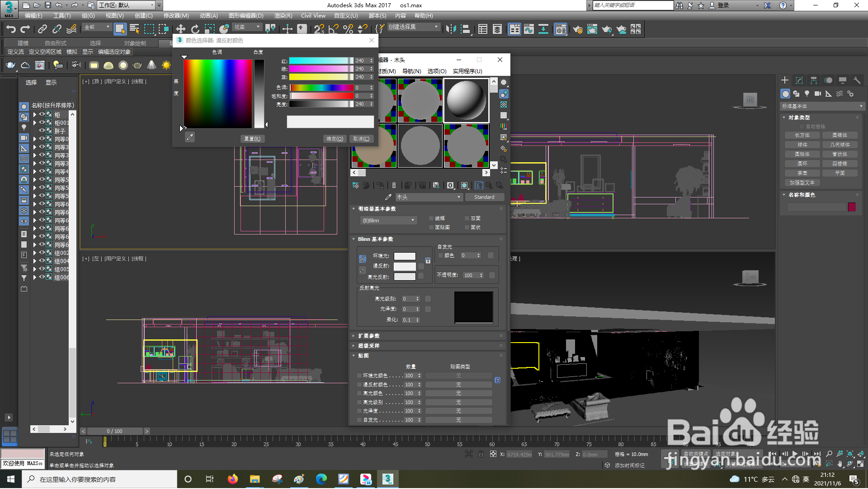Viewport: 868px width, 489px height.
Task: Open Rendered Frame Window icon
Action: (592, 29)
